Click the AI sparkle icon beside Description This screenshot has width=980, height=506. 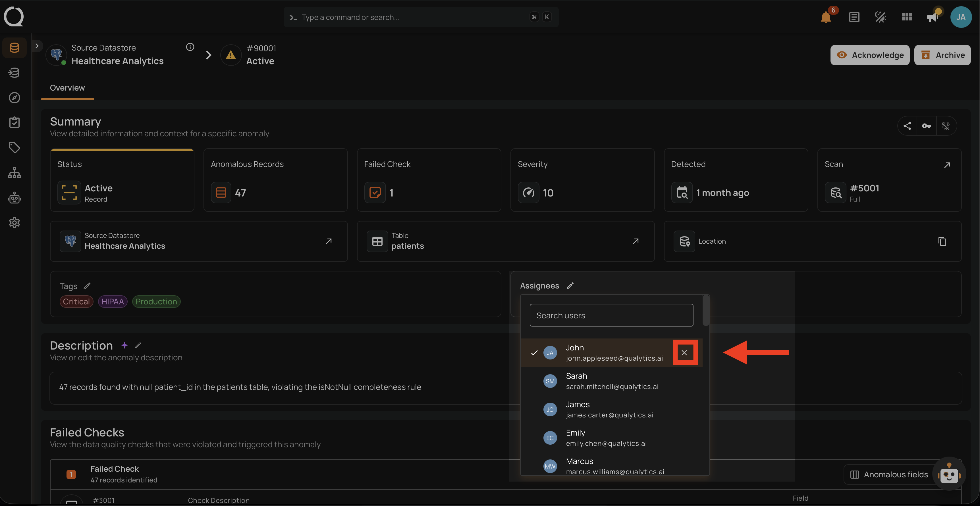pos(124,345)
